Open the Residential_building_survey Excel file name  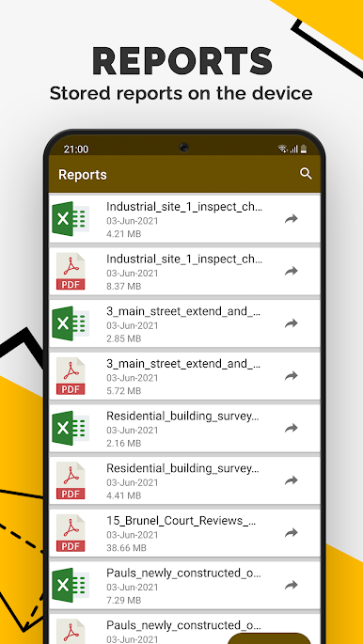pos(183,416)
